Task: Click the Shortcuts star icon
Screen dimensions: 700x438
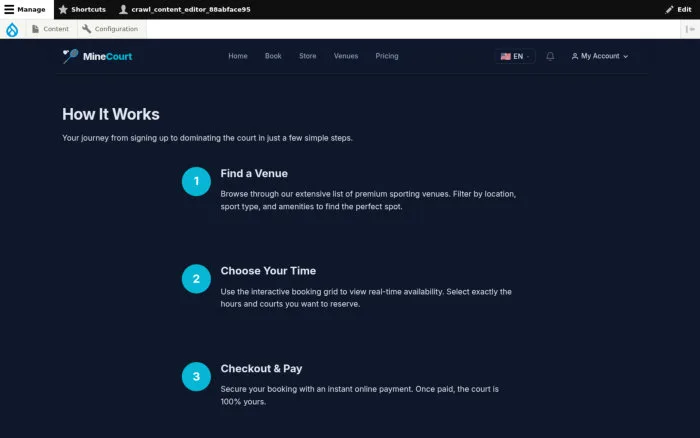Action: (x=63, y=9)
